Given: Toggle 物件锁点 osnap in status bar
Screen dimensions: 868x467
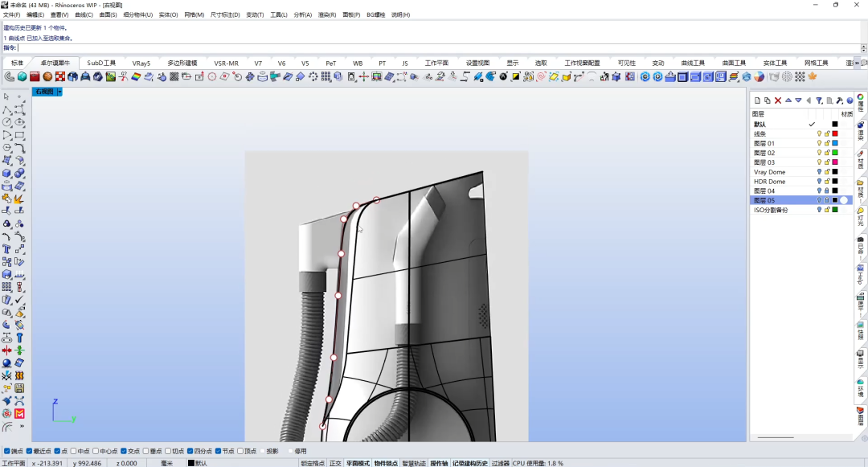Looking at the screenshot, I should pyautogui.click(x=386, y=463).
